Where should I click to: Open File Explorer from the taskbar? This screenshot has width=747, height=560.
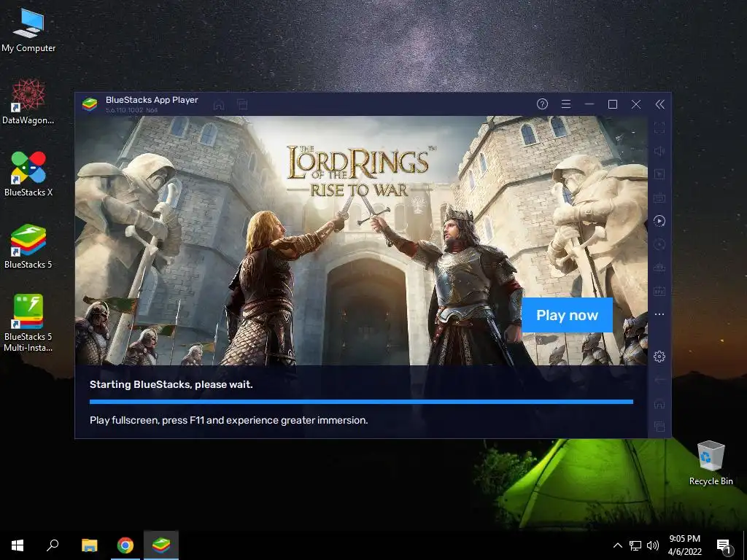point(89,545)
